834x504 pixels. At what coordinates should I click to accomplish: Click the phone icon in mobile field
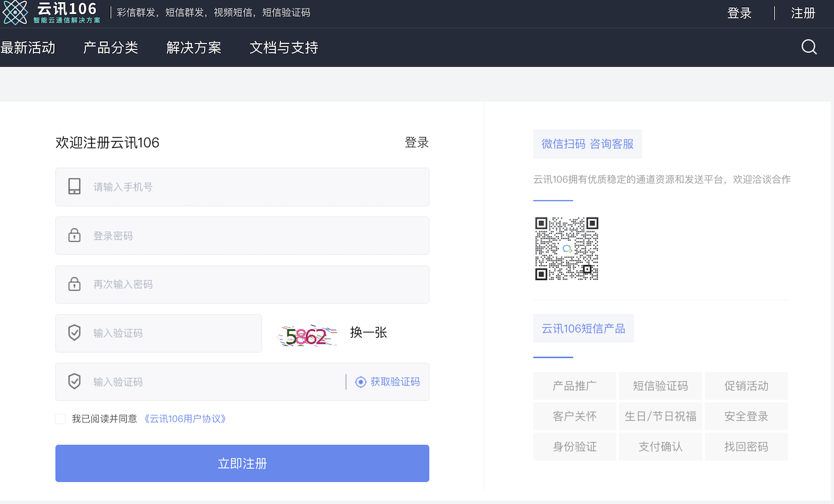[74, 186]
